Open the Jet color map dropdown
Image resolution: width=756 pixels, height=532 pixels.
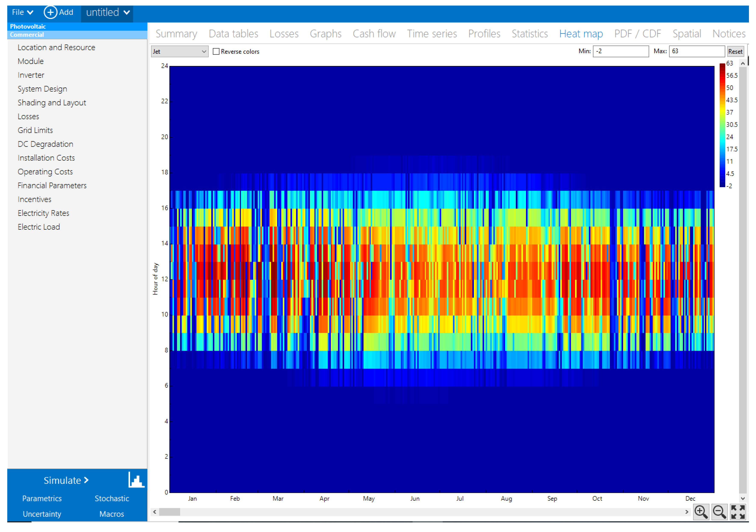coord(179,52)
